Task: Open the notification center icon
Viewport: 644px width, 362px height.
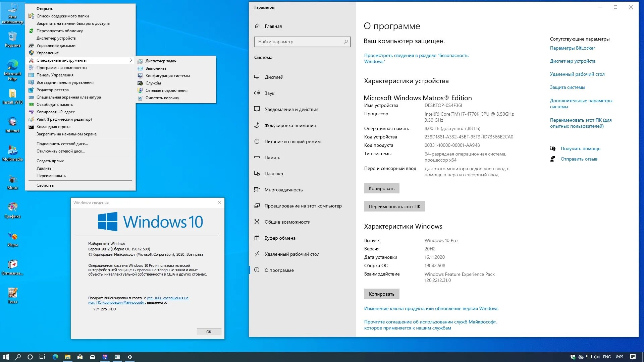Action: (633, 357)
